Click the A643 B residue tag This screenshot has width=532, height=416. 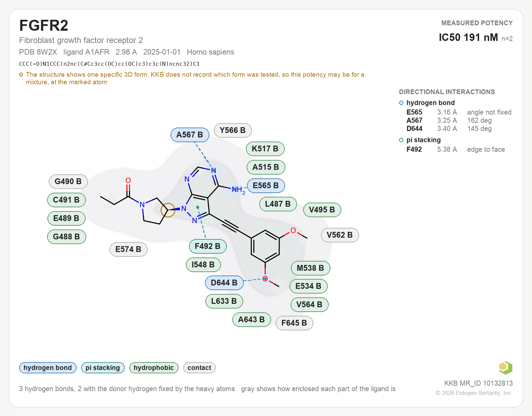251,320
